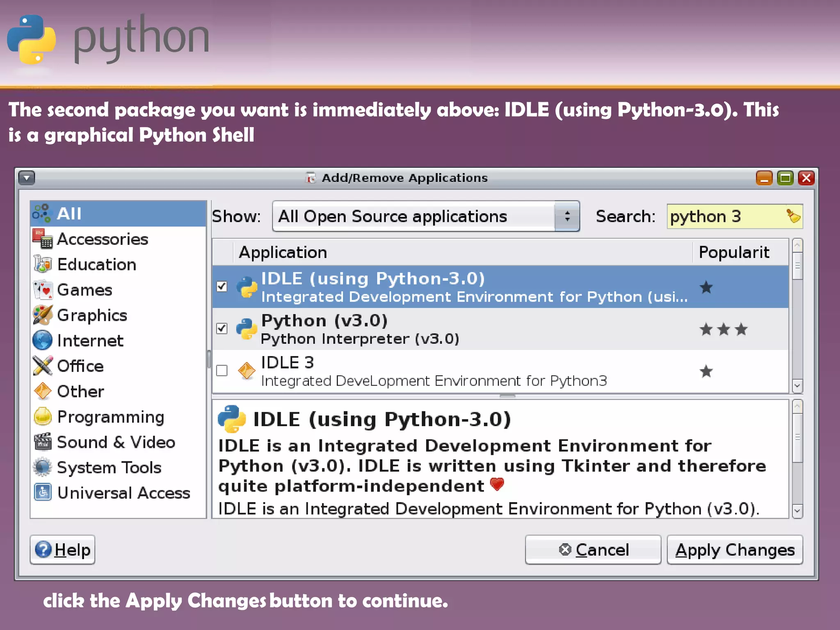Minimize the Add/Remove Applications window
840x630 pixels.
764,178
